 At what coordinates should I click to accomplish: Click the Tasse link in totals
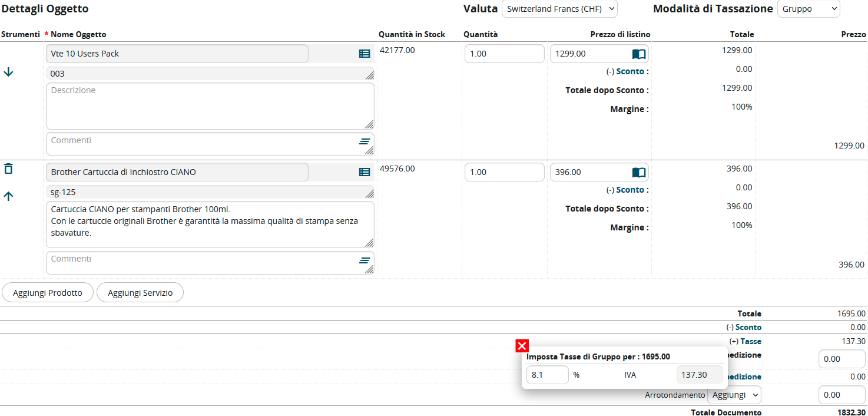pyautogui.click(x=750, y=341)
